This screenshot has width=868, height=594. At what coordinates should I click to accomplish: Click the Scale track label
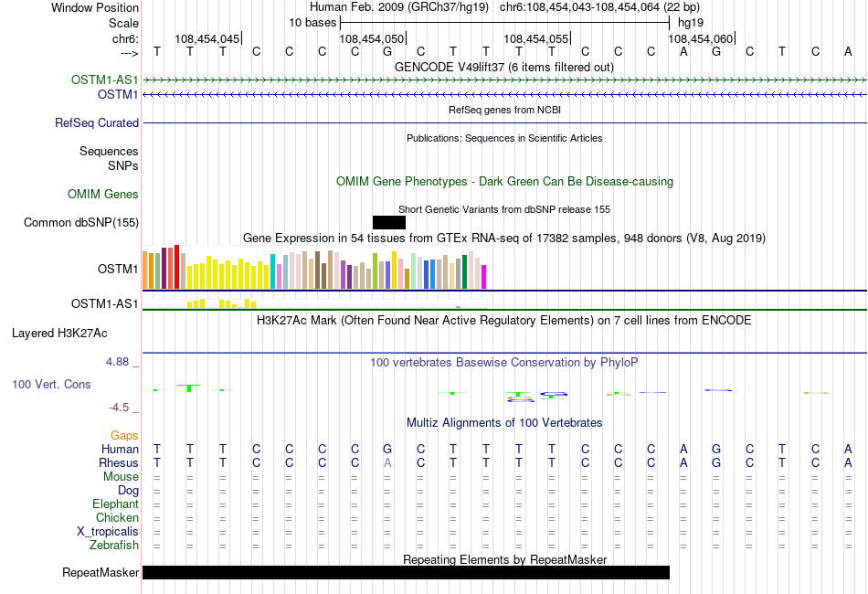click(124, 23)
